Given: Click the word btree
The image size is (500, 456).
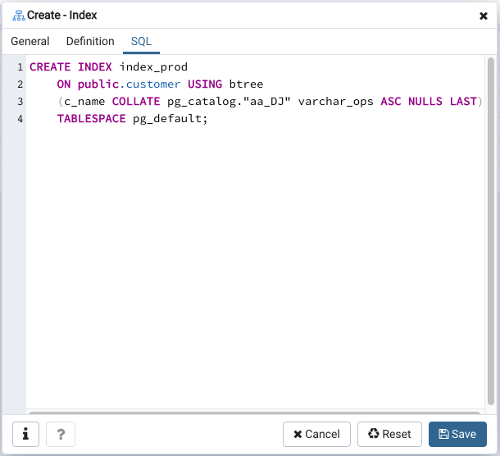Looking at the screenshot, I should tap(246, 84).
